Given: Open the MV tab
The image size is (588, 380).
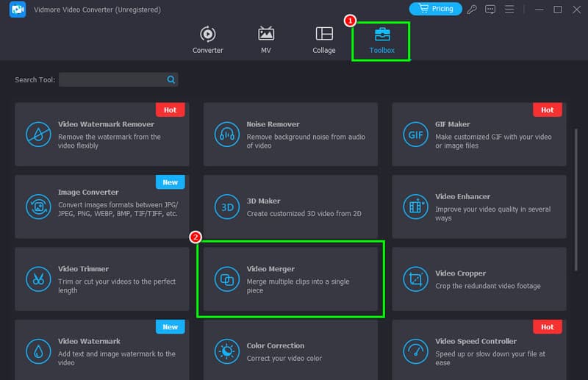Looking at the screenshot, I should tap(266, 40).
